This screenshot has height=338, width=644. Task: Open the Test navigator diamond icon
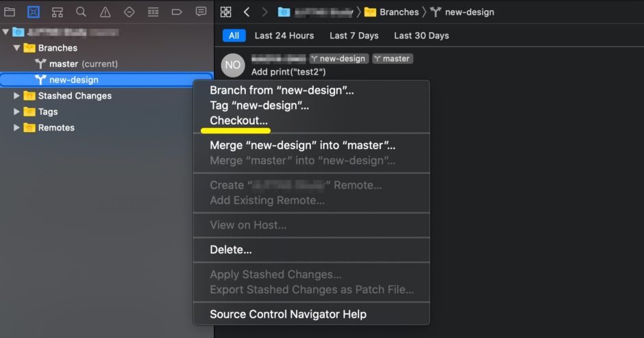point(129,12)
